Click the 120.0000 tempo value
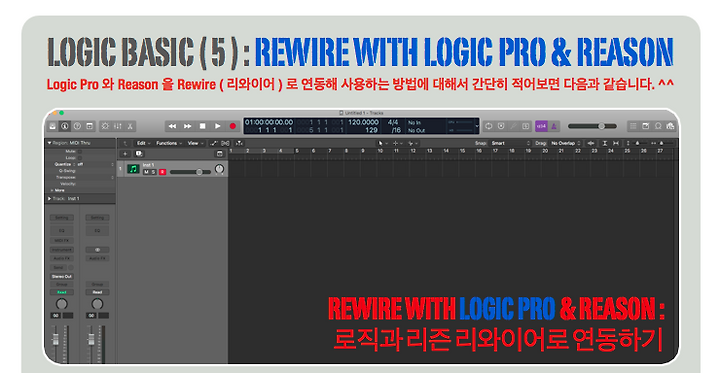The height and width of the screenshot is (373, 720). click(363, 122)
